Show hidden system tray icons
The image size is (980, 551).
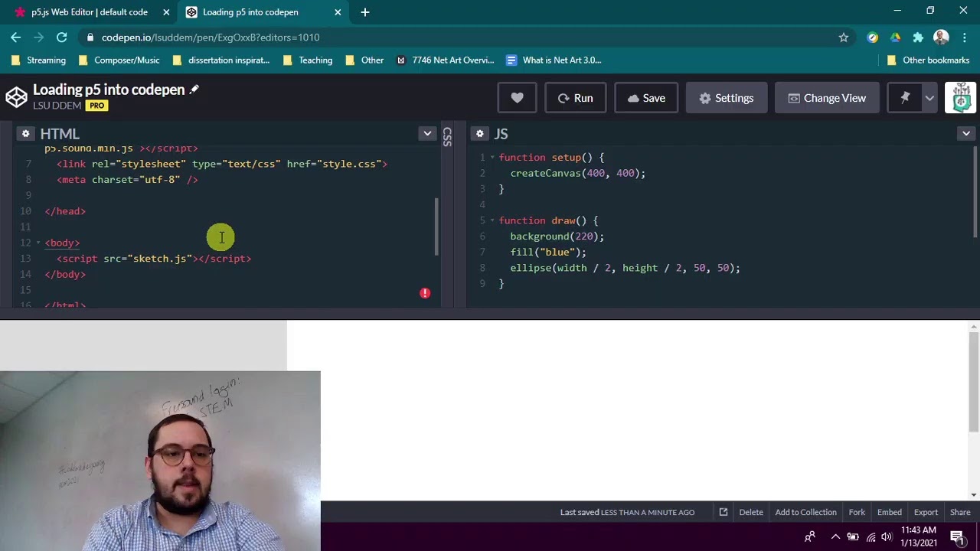point(835,537)
